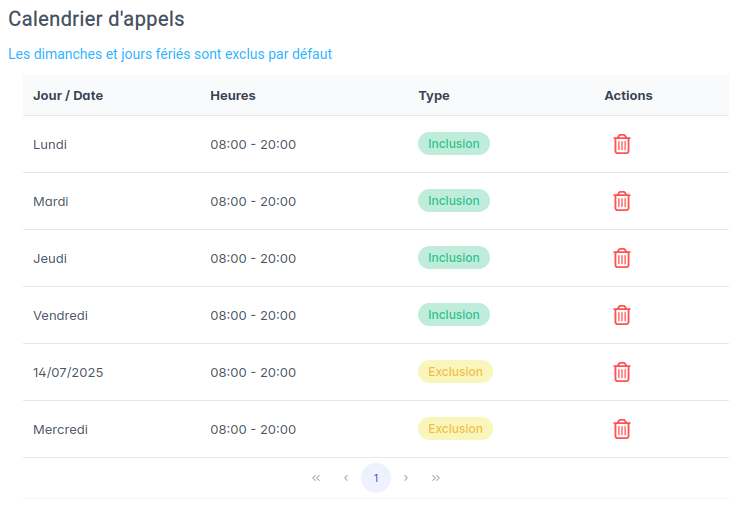Delete the Vendredi inclusion entry
The height and width of the screenshot is (505, 748).
[621, 315]
